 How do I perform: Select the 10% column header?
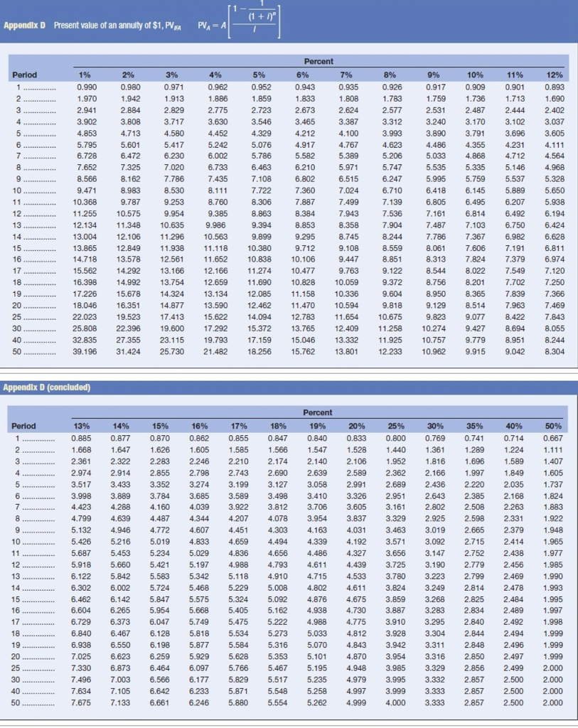475,75
